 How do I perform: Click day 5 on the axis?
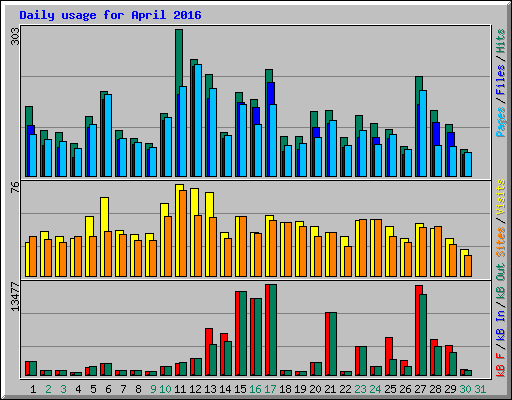[93, 389]
